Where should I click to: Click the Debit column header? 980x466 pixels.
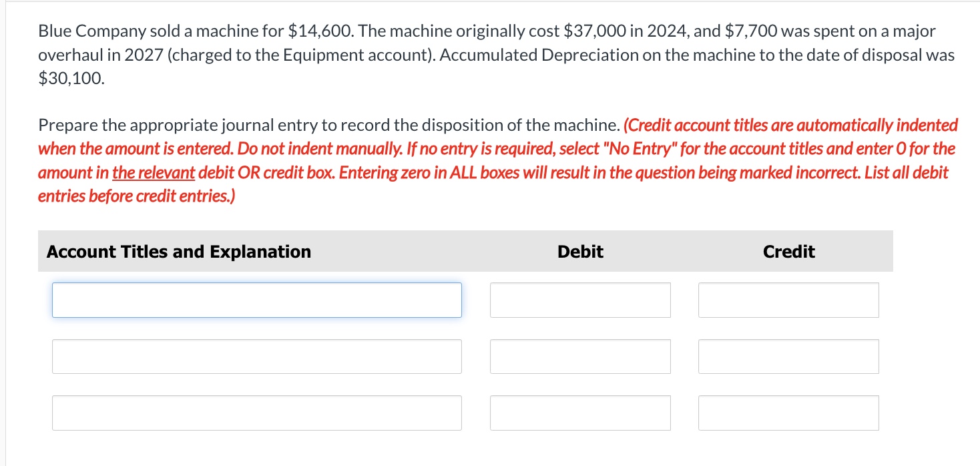[x=580, y=252]
